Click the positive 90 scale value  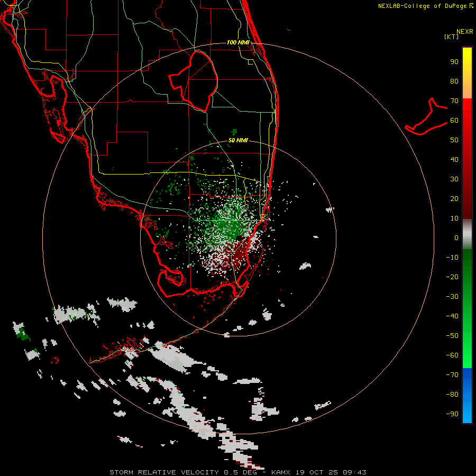click(454, 62)
